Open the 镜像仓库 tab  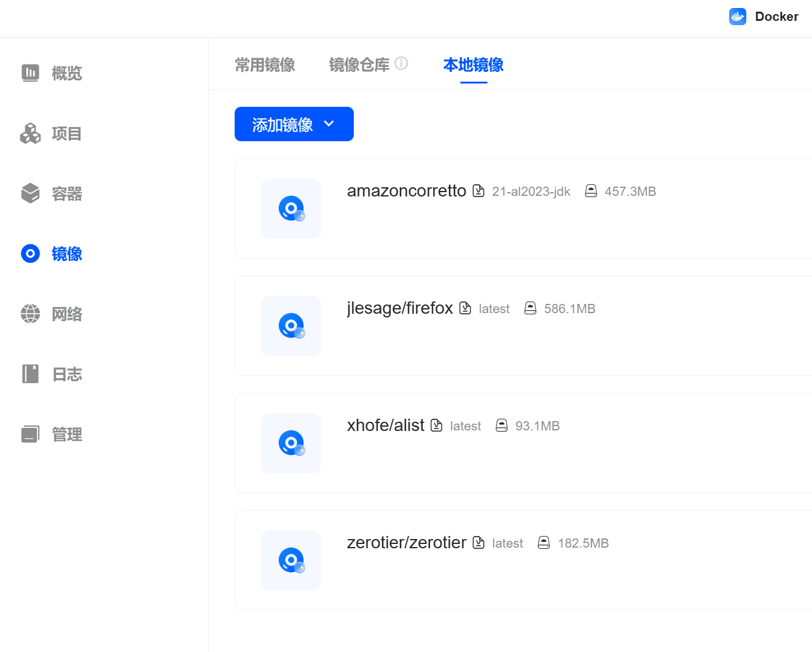pos(359,64)
